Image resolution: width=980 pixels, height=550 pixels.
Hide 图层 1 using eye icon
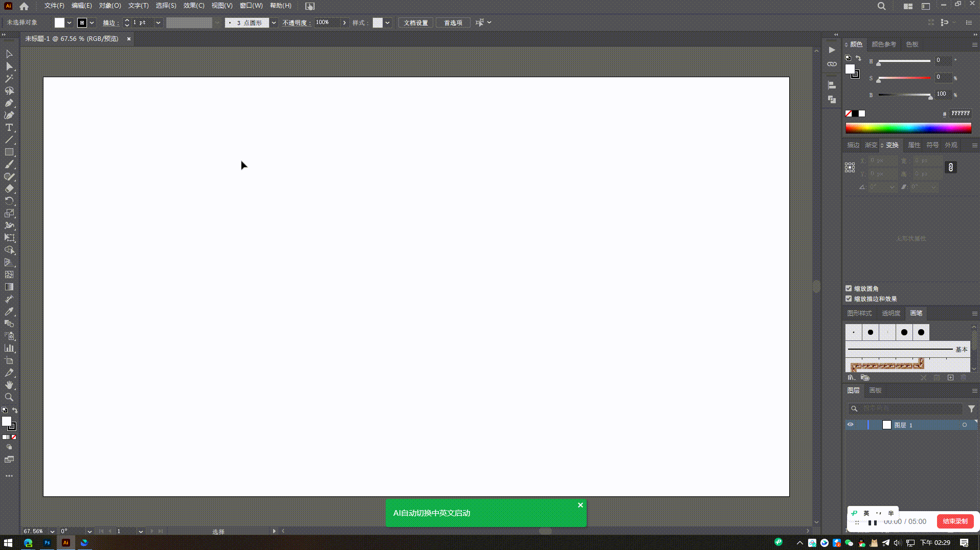click(x=851, y=425)
